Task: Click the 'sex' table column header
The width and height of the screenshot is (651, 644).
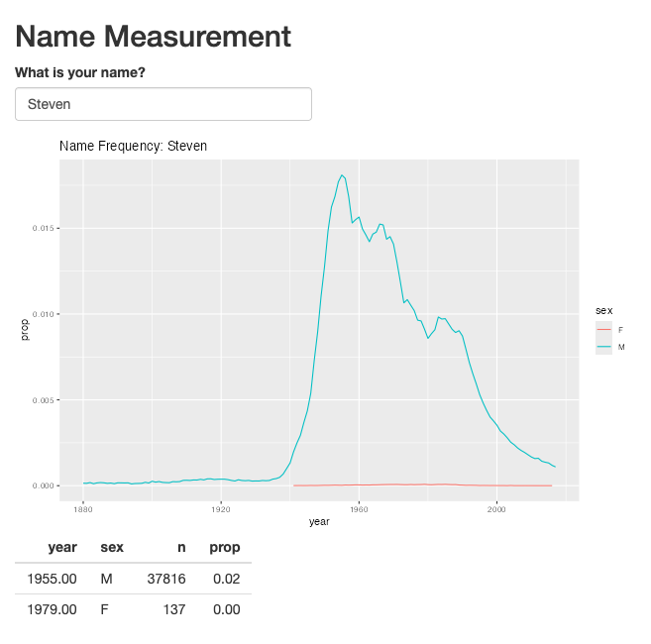Action: click(x=112, y=547)
